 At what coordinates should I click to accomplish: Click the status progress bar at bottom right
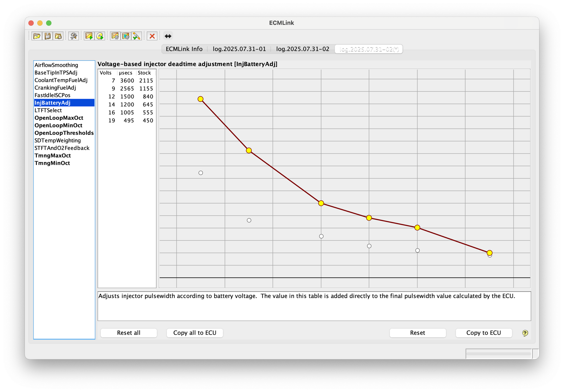(x=499, y=354)
